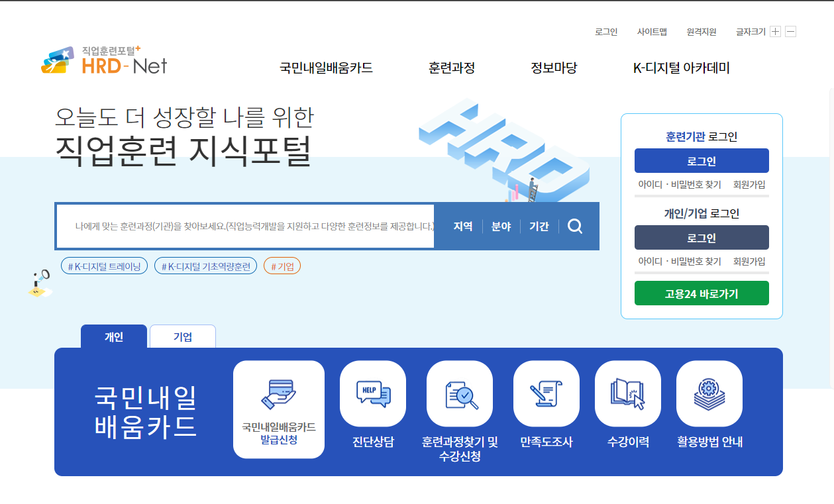834x504 pixels.
Task: Click 훈련기관 로그인 button
Action: click(702, 161)
